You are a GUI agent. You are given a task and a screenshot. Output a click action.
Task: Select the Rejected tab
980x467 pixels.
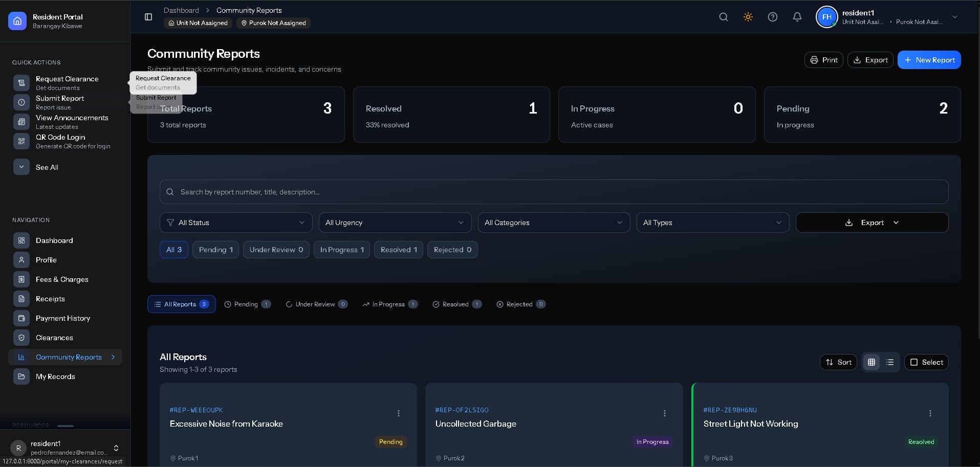520,304
